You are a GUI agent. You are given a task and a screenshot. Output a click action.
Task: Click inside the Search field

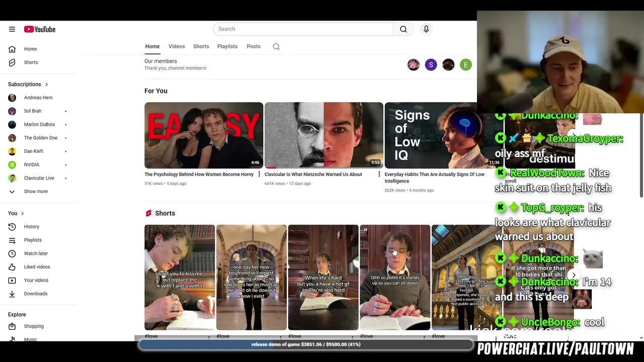[303, 29]
